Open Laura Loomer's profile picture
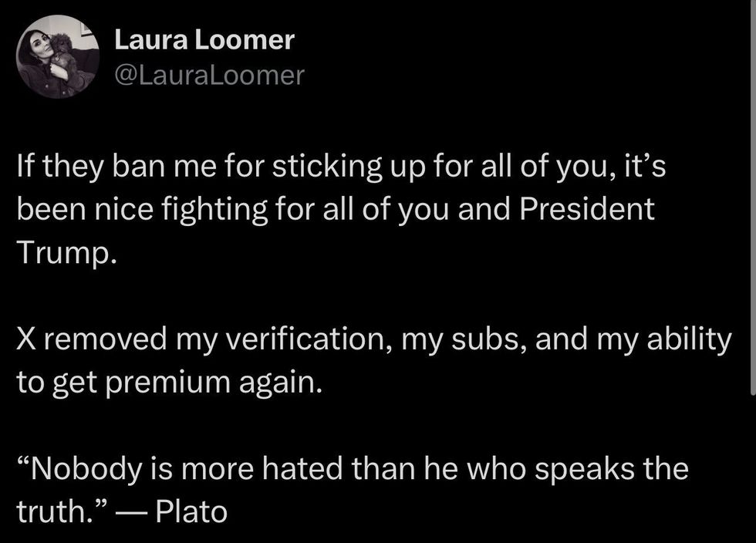Viewport: 756px width, 543px height. (58, 57)
